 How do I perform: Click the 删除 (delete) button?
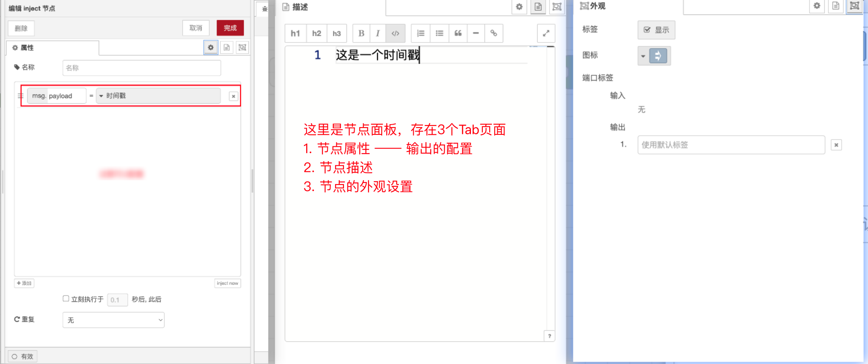tap(21, 28)
